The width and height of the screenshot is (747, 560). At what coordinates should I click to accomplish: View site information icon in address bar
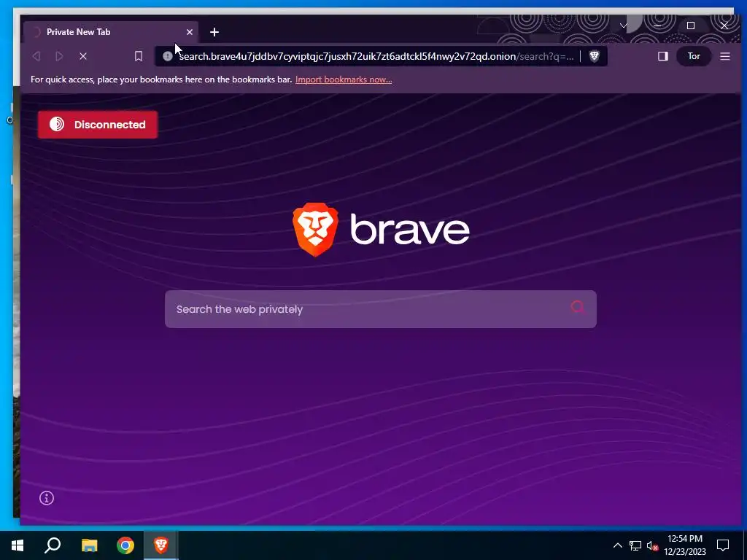pos(167,56)
